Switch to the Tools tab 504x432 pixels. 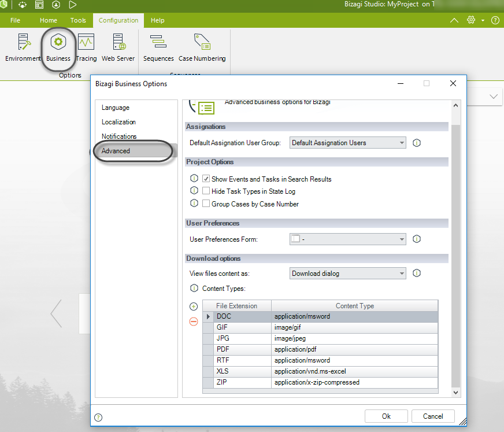coord(78,20)
